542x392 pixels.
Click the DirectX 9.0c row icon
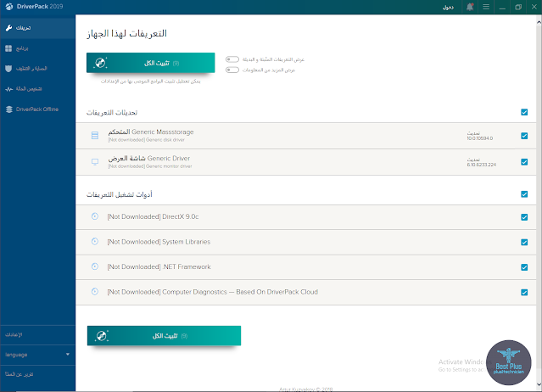[95, 216]
